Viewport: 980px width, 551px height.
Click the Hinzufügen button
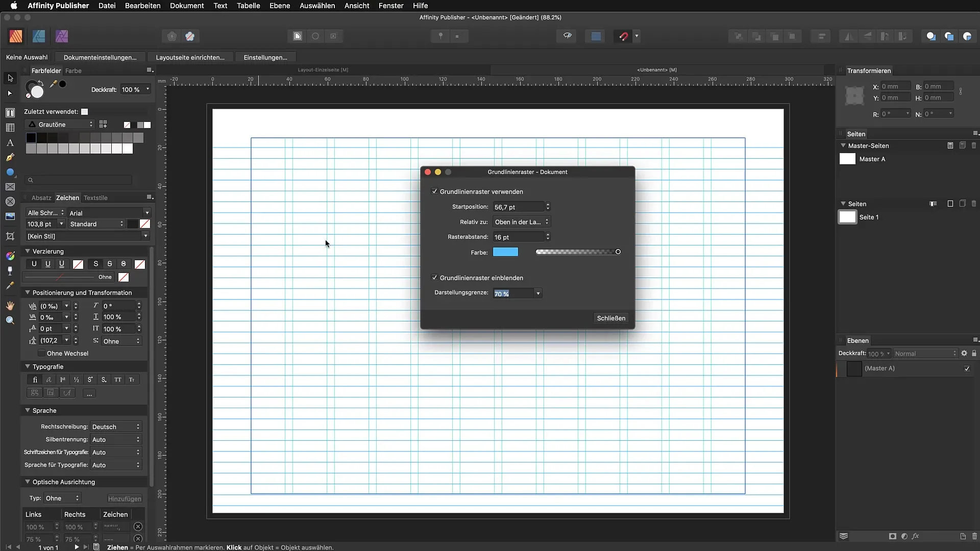(125, 498)
